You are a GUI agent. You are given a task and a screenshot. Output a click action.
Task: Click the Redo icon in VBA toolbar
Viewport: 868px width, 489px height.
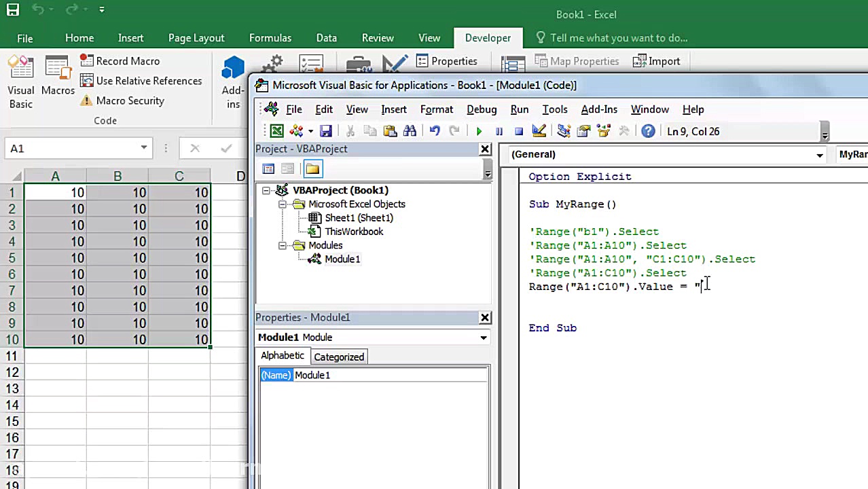[454, 131]
